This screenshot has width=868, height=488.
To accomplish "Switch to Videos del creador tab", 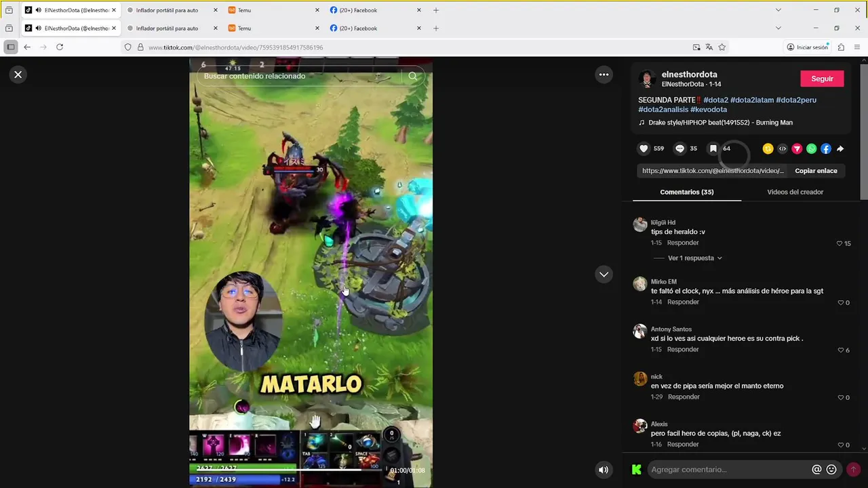I will 795,192.
